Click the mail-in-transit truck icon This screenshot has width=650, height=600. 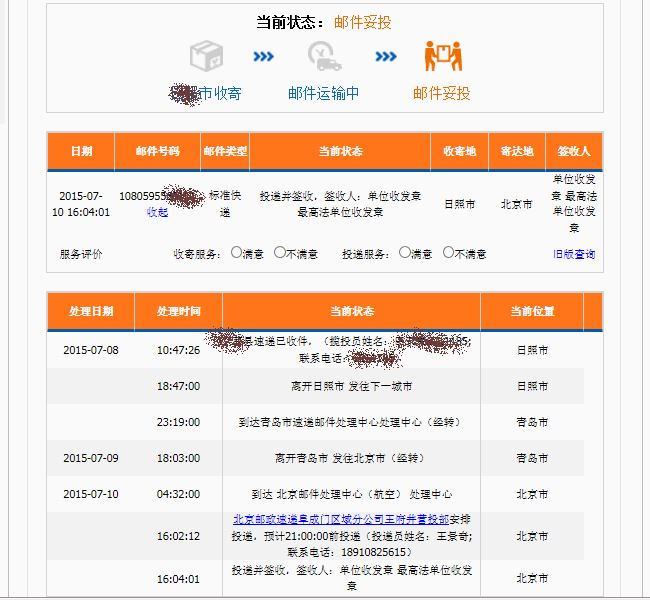323,56
